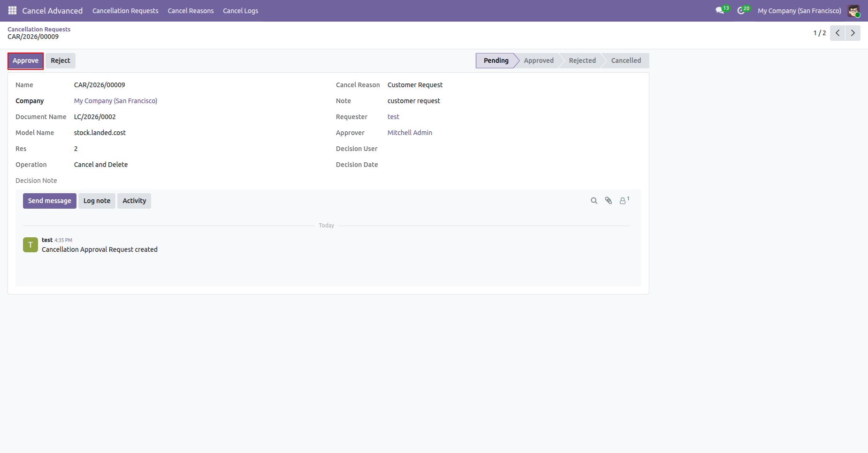Open the conversations icon with 13 badge

pyautogui.click(x=722, y=10)
